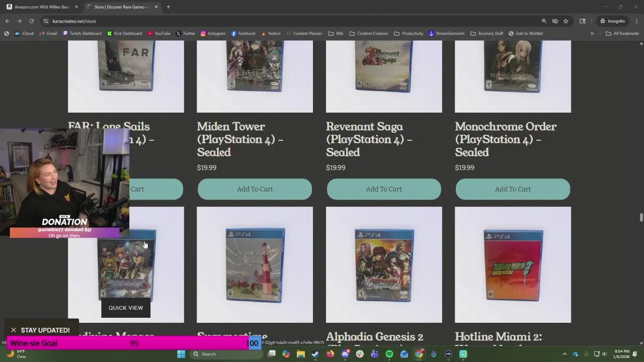This screenshot has height=362, width=644.
Task: Open the iCloud bookmark
Action: coord(24,34)
